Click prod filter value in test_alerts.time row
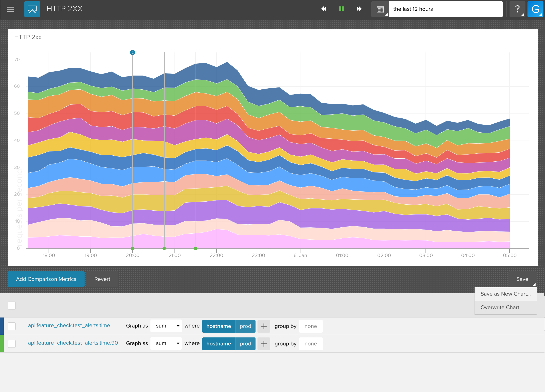Image resolution: width=545 pixels, height=392 pixels. 245,326
